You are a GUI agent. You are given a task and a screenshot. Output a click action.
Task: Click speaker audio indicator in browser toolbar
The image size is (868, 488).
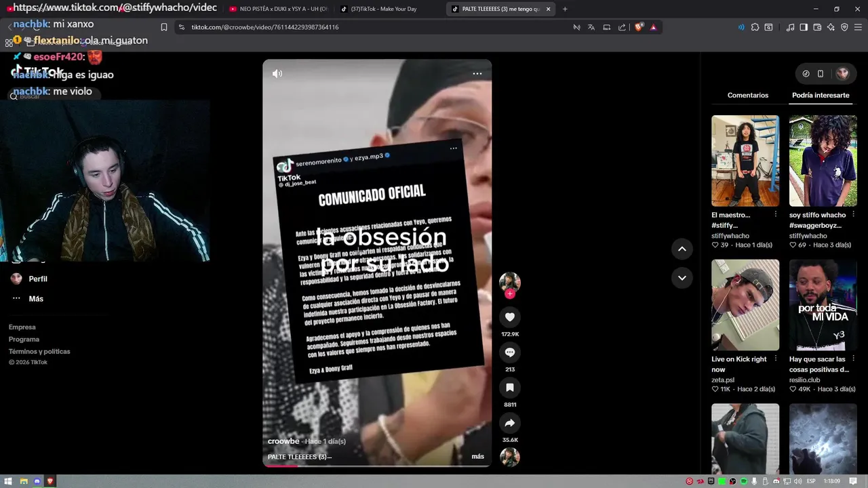[x=741, y=27]
